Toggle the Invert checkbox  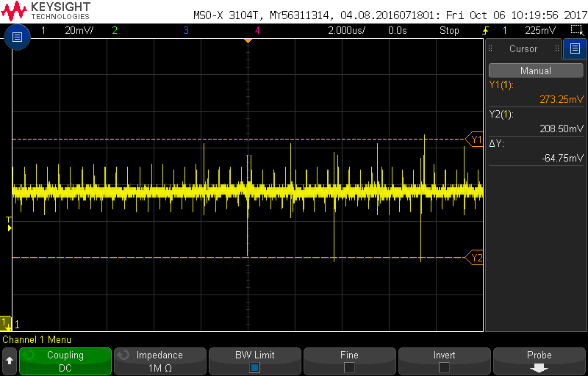444,367
